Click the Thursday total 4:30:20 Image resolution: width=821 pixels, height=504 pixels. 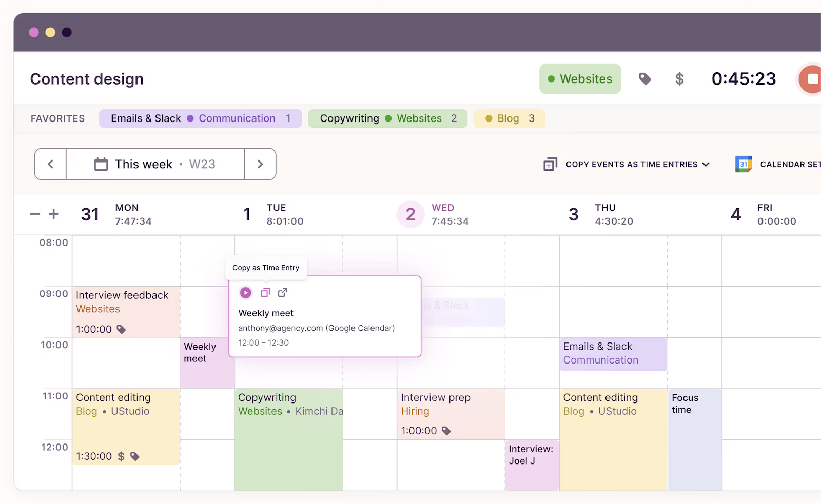pyautogui.click(x=614, y=221)
